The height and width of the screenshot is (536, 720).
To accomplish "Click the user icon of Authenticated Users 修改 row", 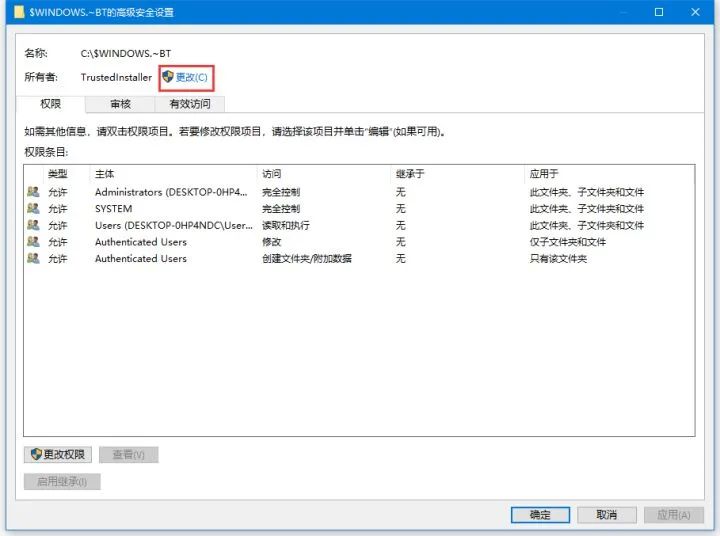I will coord(33,242).
